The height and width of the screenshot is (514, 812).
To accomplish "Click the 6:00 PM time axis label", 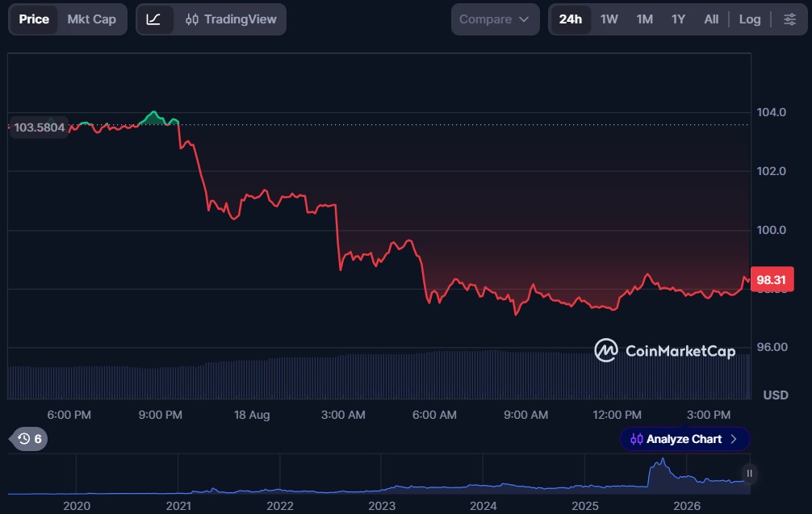I will pos(69,415).
